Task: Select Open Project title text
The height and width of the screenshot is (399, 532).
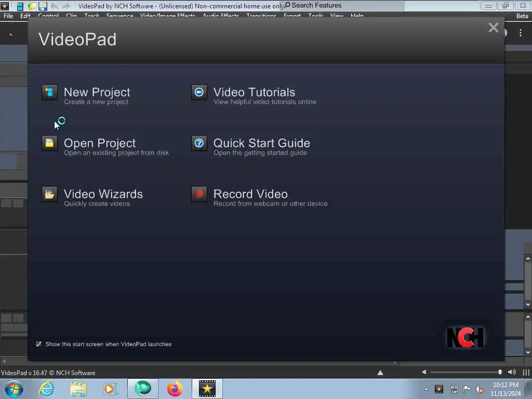Action: pos(100,143)
